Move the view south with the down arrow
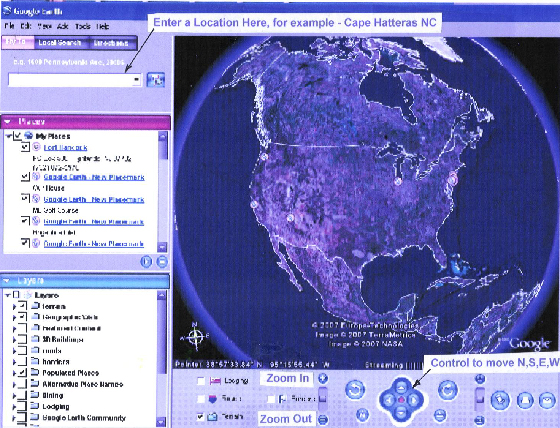This screenshot has height=428, width=560. click(x=401, y=413)
